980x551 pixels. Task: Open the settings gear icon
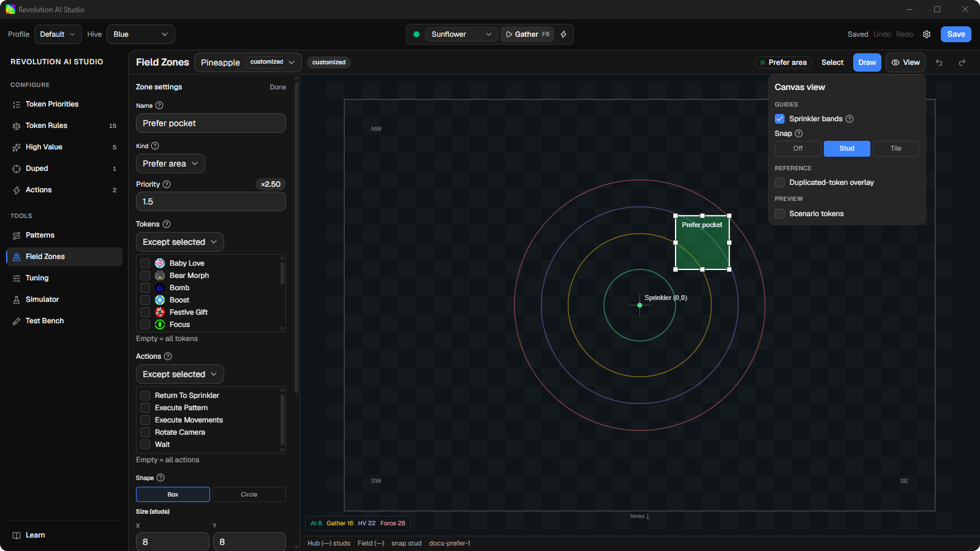(927, 34)
